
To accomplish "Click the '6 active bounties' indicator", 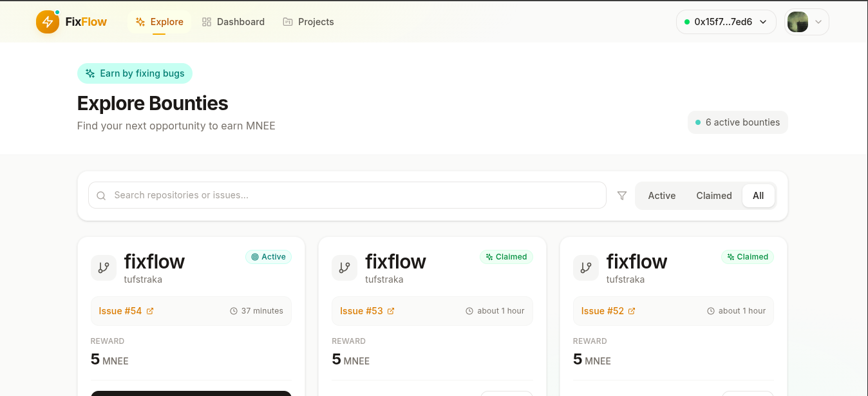I will [x=738, y=122].
